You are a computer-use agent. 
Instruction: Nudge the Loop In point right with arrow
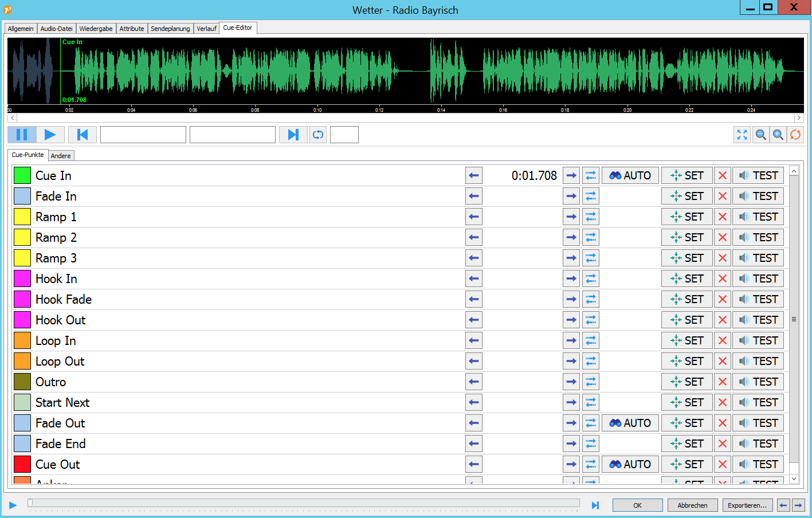click(x=571, y=341)
